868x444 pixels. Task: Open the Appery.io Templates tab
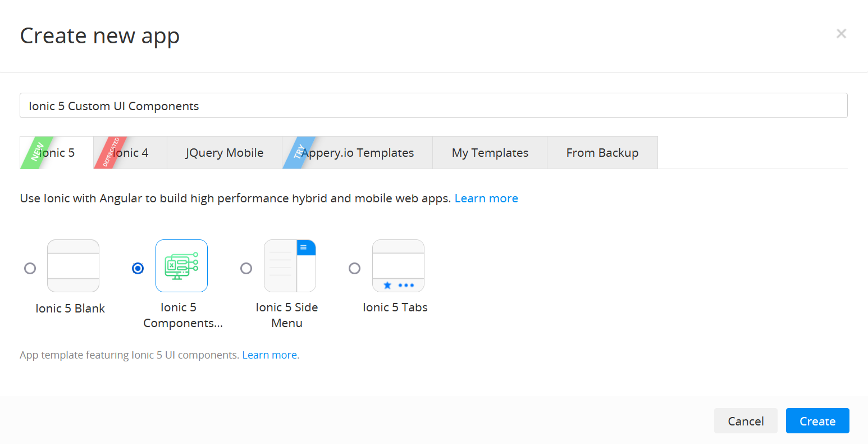point(358,153)
